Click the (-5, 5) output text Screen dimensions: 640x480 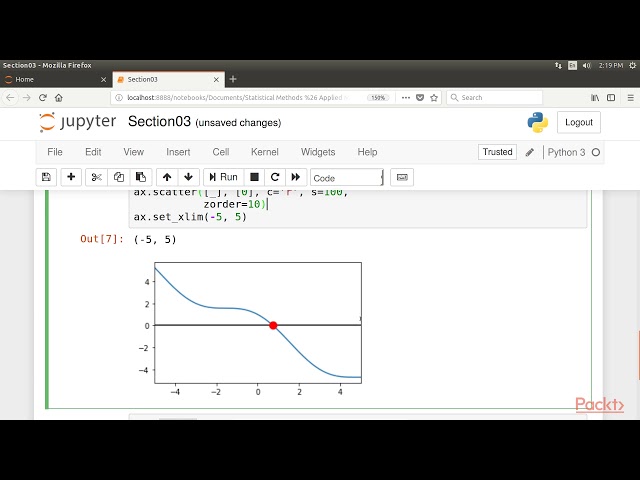(155, 239)
